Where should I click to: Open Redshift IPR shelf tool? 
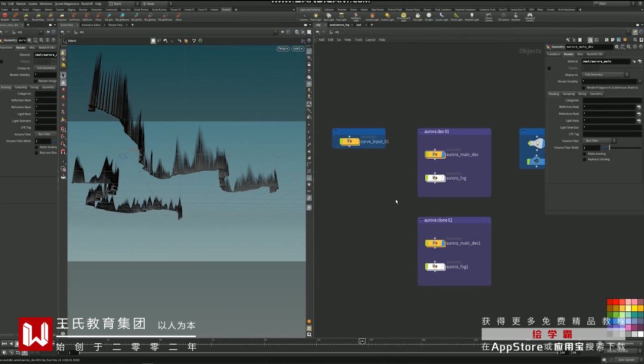pyautogui.click(x=26, y=16)
